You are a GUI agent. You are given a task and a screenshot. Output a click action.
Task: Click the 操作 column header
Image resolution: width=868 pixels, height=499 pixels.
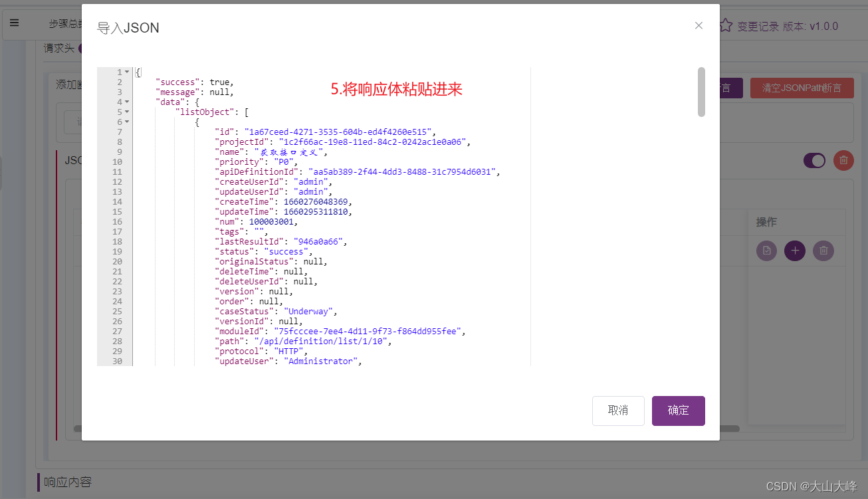click(x=766, y=222)
